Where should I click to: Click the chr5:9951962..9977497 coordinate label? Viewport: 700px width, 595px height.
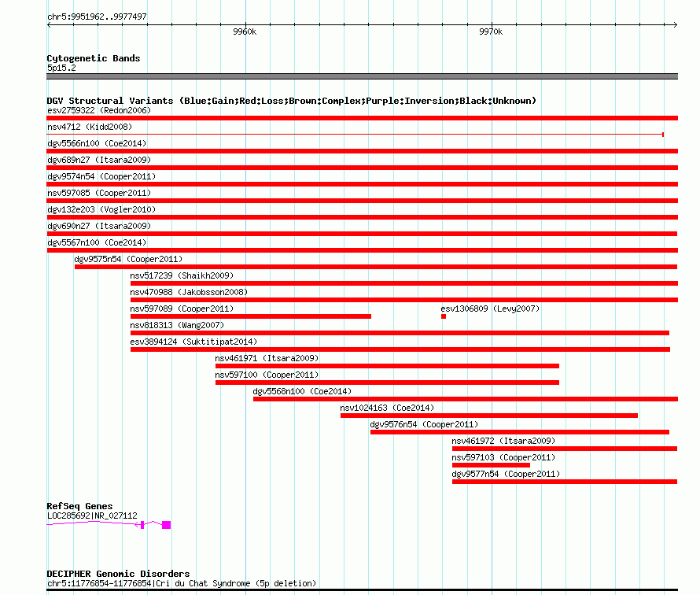coord(97,17)
